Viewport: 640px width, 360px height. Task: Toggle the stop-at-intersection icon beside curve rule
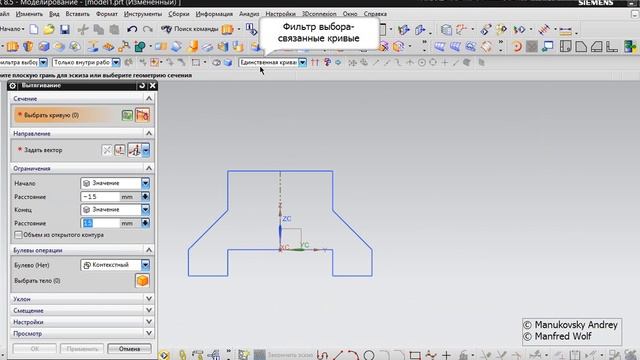coord(315,62)
